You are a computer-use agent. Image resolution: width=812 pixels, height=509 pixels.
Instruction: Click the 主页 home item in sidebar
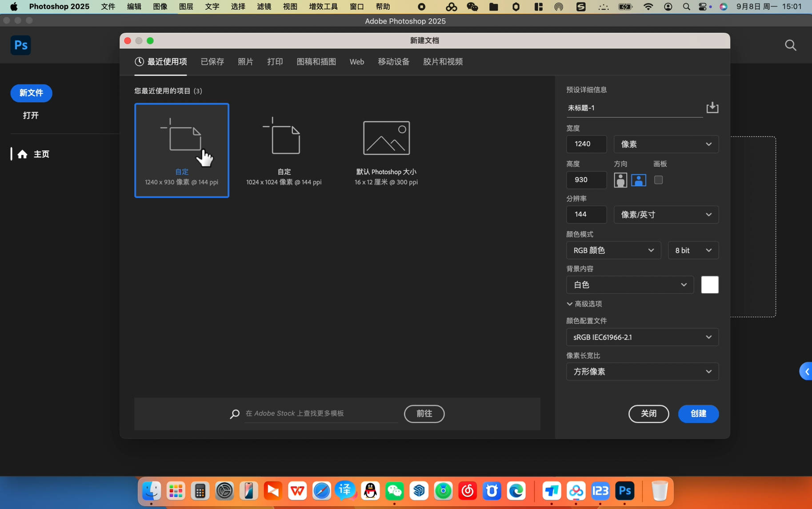pyautogui.click(x=34, y=154)
